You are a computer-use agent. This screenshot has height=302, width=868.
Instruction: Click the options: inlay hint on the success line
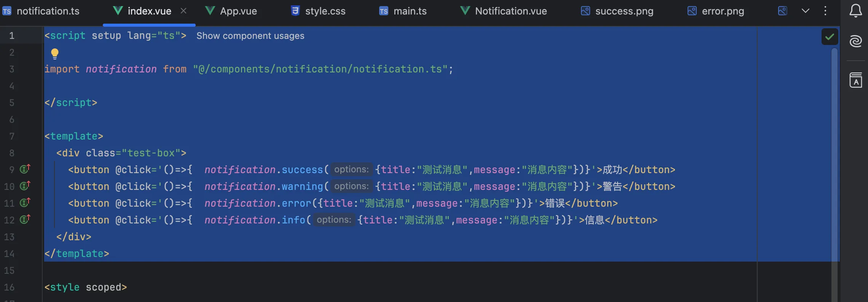click(351, 169)
